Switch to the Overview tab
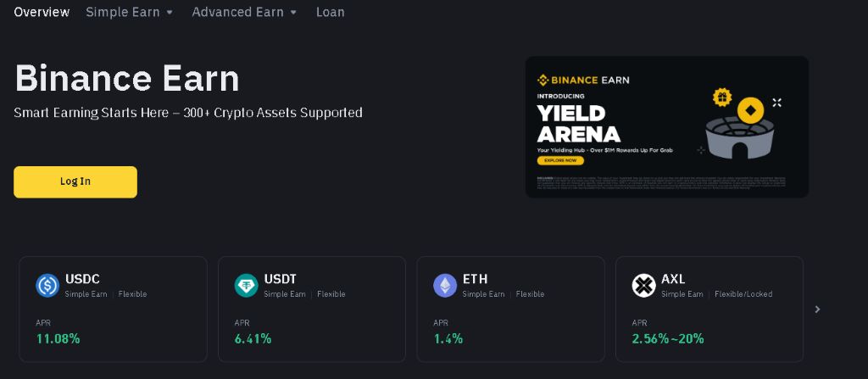The height and width of the screenshot is (379, 868). (x=42, y=13)
